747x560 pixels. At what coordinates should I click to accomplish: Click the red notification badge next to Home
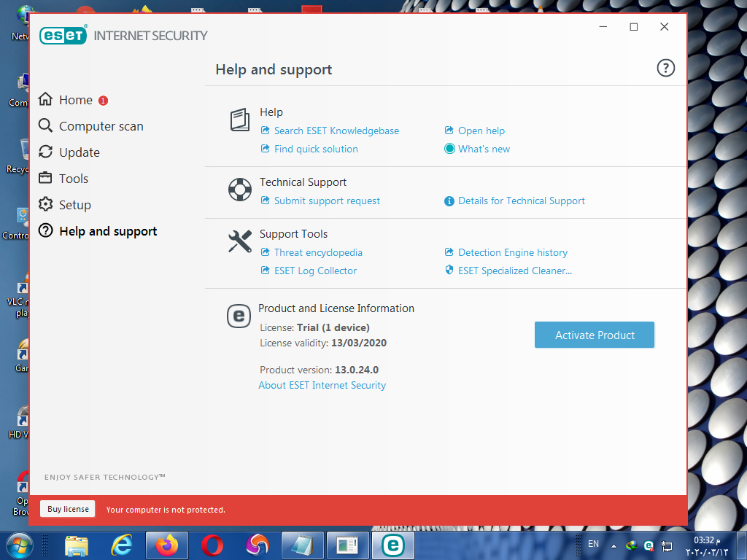click(103, 101)
